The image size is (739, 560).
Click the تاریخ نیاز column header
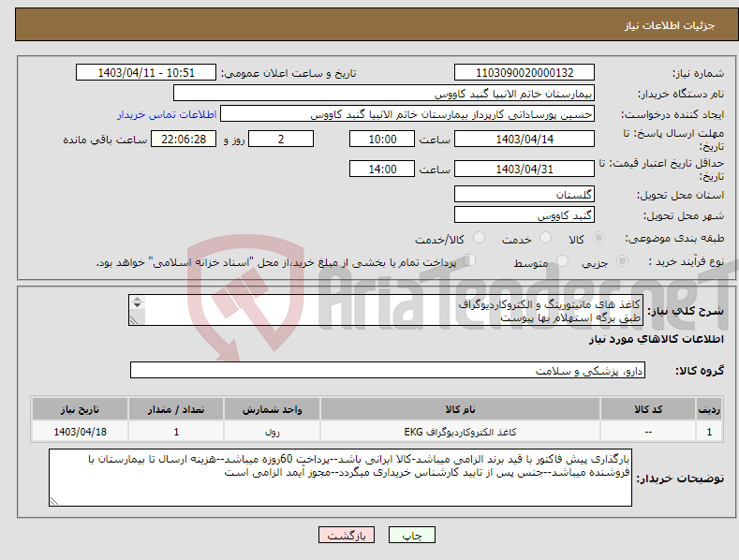80,409
